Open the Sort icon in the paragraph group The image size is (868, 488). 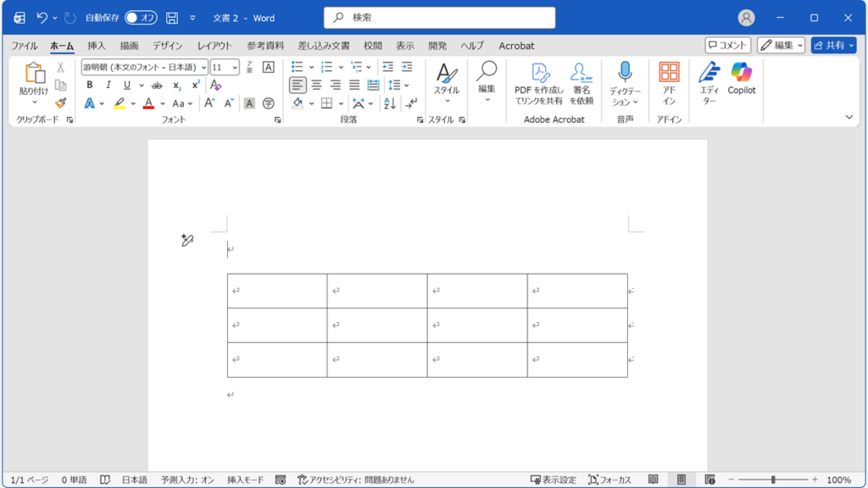(x=389, y=103)
